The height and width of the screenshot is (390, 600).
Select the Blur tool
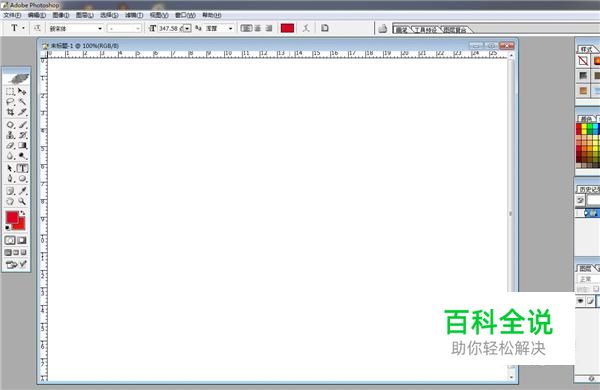click(x=10, y=156)
